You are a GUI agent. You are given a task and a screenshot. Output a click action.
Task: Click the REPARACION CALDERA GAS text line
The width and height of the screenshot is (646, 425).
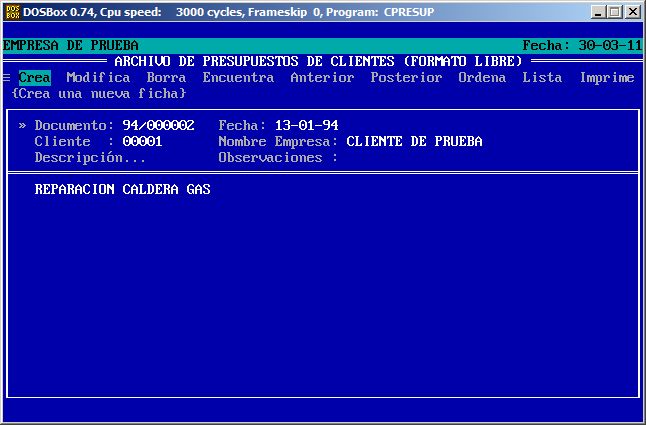[x=122, y=189]
